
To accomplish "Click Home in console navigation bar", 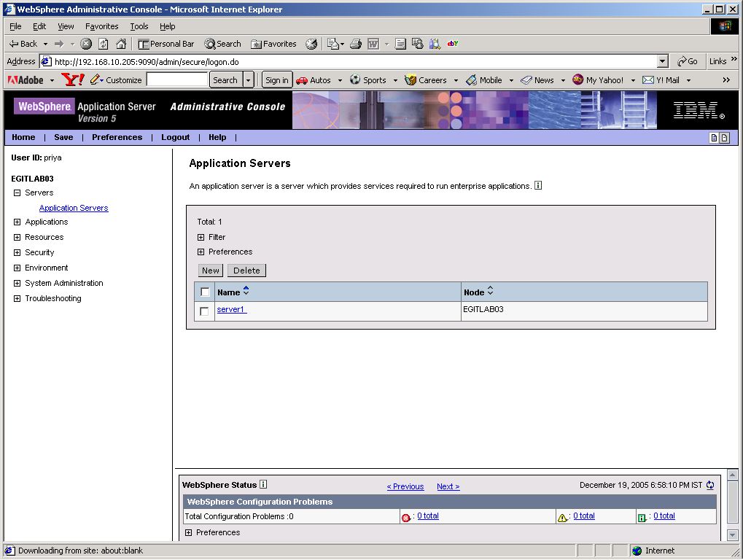I will [23, 137].
